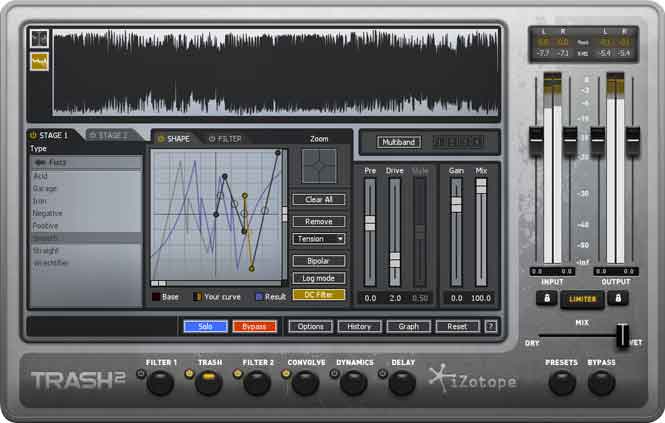Click the Multiband button

399,142
